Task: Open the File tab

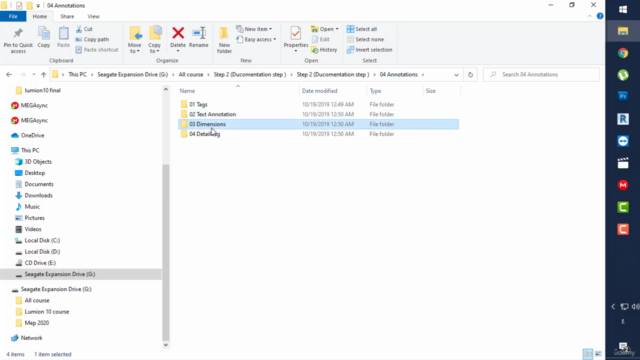Action: tap(13, 16)
